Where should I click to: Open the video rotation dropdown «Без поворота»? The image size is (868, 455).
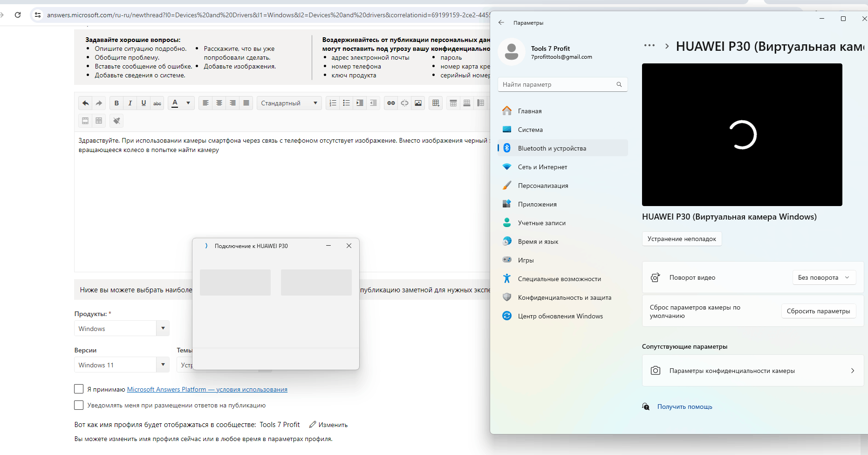coord(824,277)
